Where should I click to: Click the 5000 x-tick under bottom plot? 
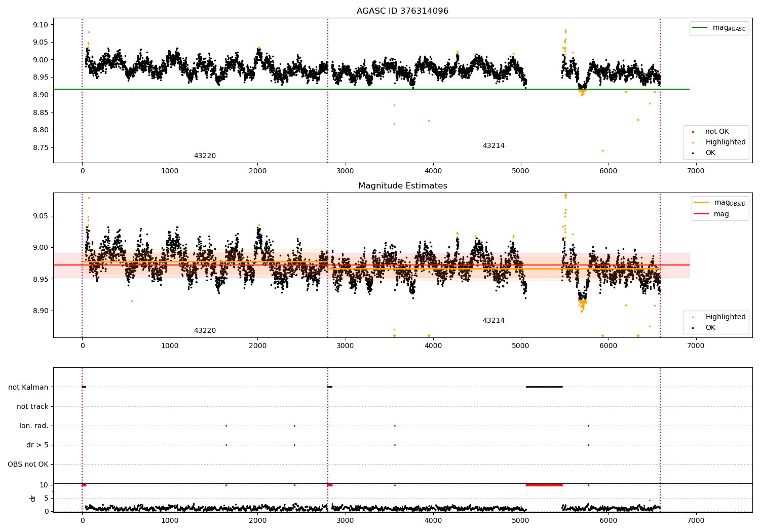coord(520,520)
